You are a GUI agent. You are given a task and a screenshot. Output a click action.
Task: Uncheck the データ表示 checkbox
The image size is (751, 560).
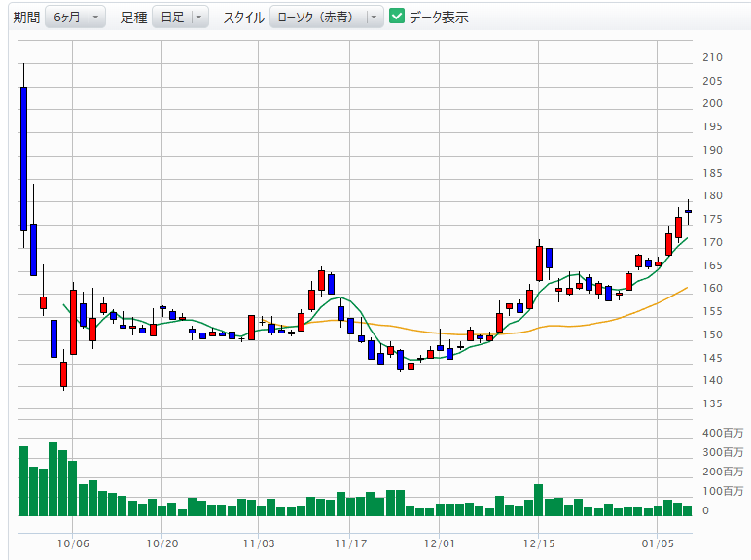(397, 17)
